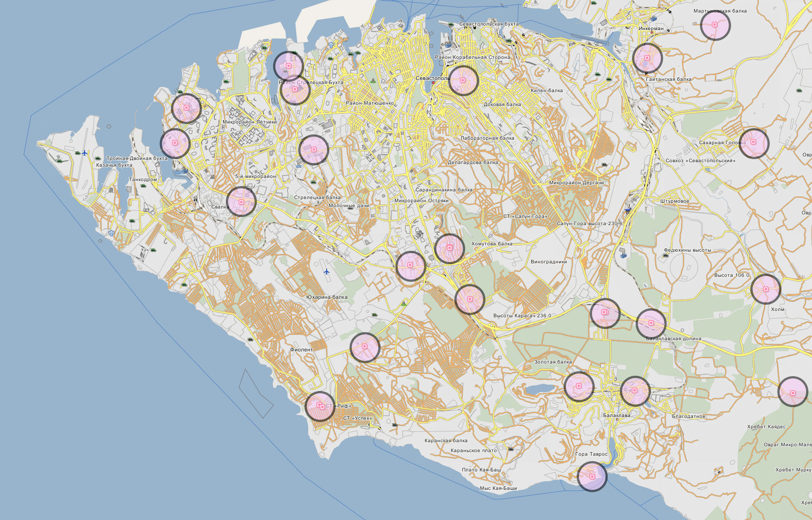
Task: Click the Микрорайон Лётчики label
Action: tap(250, 122)
